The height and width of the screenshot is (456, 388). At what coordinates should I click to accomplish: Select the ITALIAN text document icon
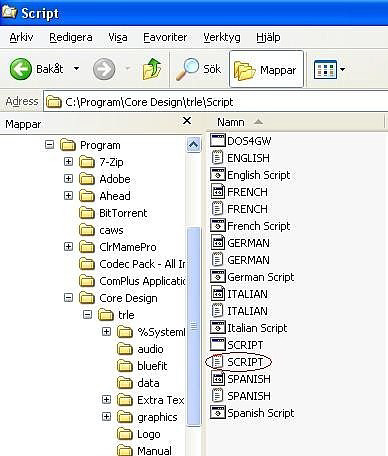point(217,310)
